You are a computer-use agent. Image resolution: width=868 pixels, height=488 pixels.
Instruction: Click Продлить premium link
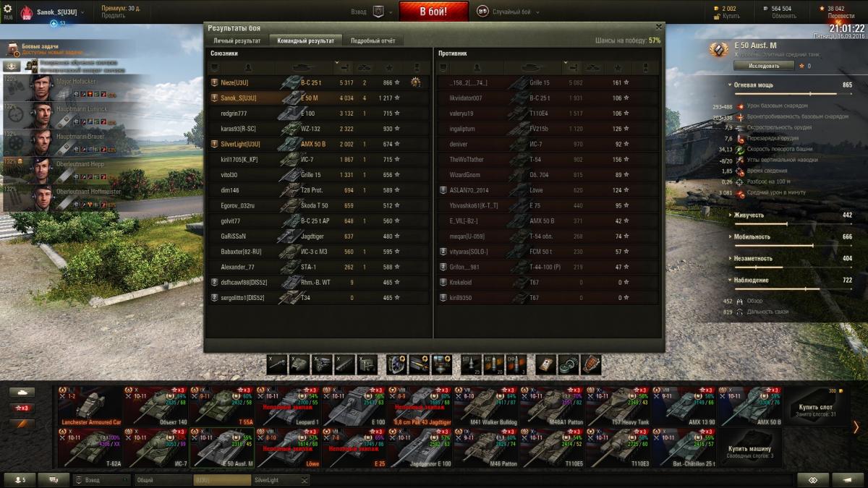[114, 16]
